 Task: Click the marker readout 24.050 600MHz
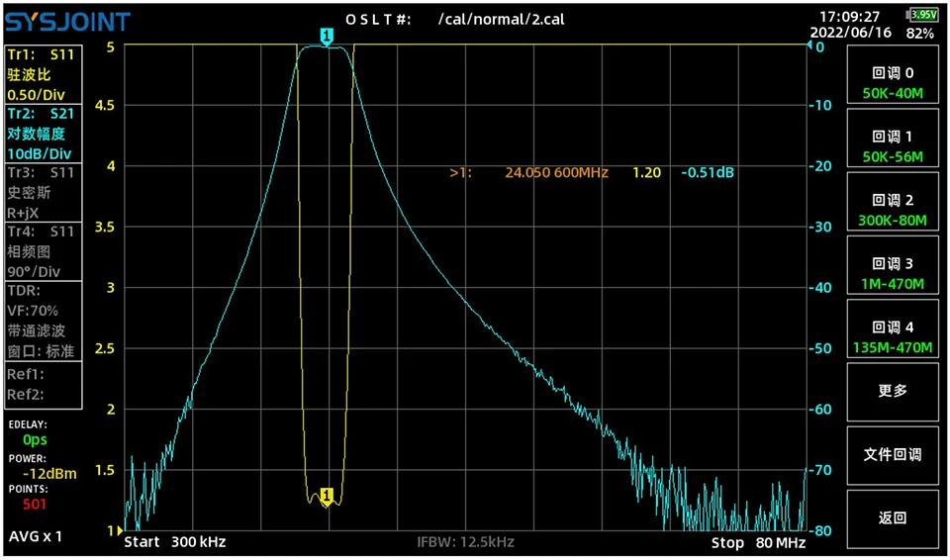coord(556,173)
